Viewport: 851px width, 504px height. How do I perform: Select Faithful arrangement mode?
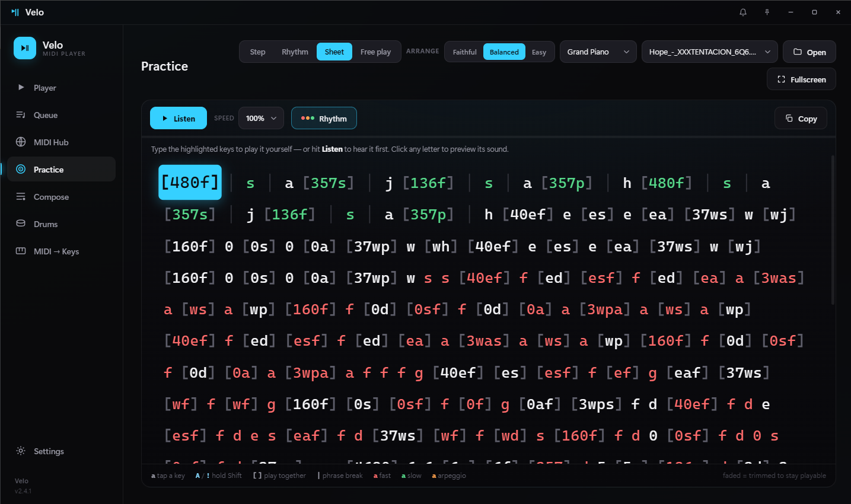point(464,52)
